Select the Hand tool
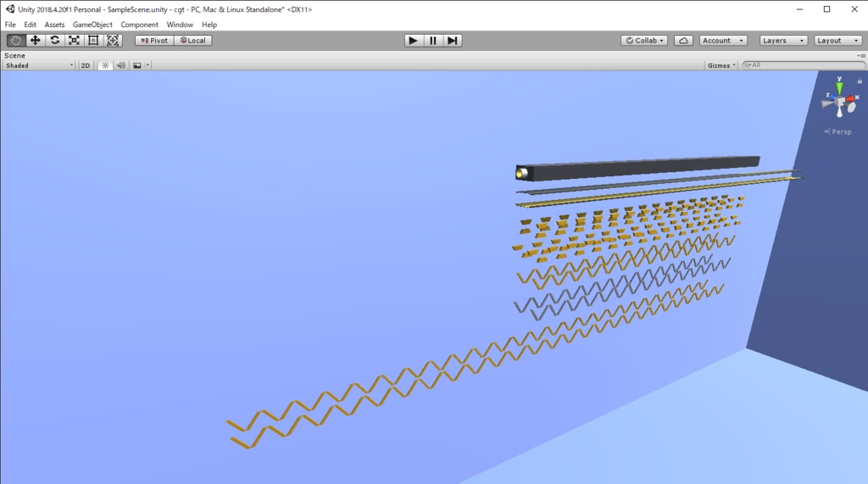 [16, 41]
